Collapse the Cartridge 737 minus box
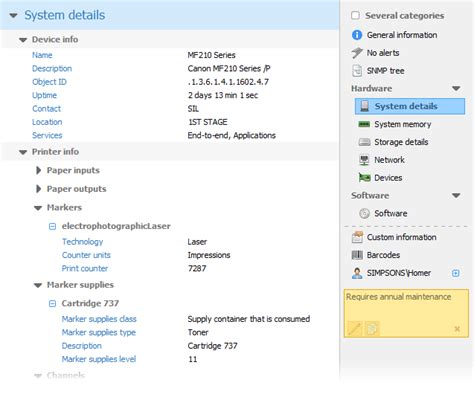474x394 pixels. point(52,304)
